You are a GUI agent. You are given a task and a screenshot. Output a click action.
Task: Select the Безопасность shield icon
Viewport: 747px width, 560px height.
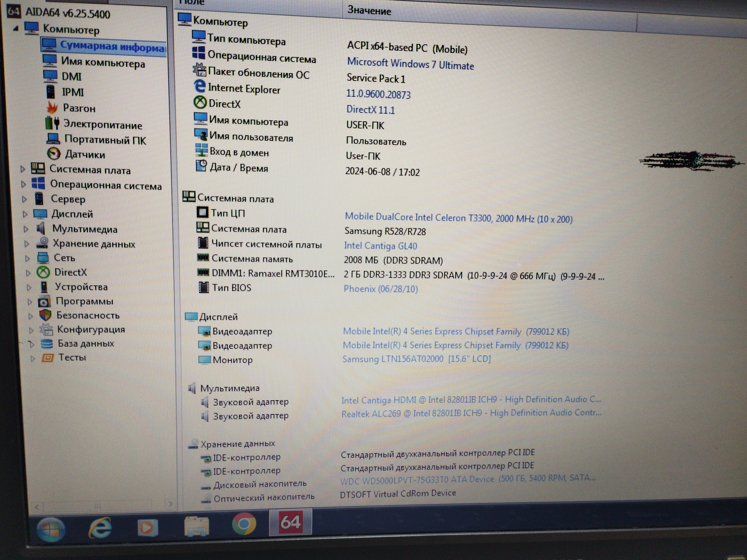tap(46, 315)
